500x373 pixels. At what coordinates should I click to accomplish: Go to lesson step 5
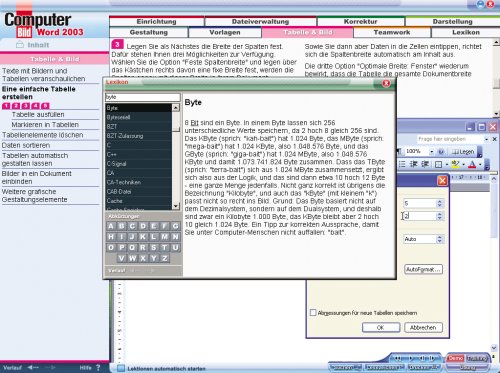click(x=45, y=106)
